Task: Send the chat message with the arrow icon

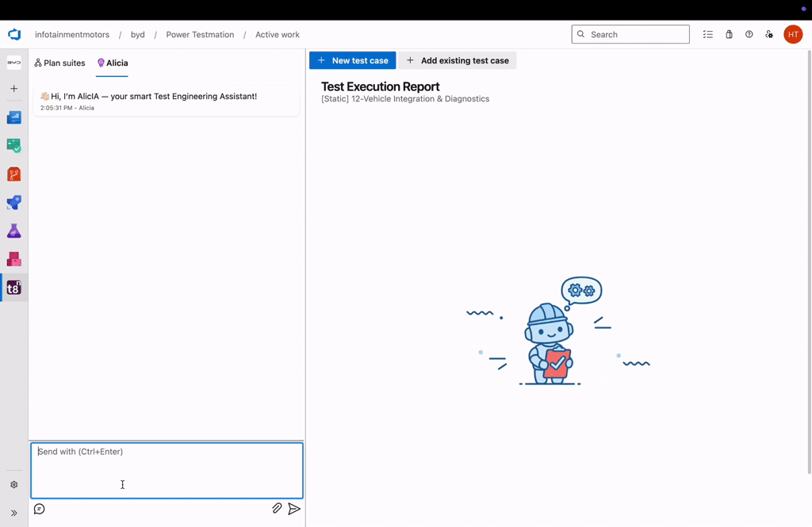Action: click(294, 508)
